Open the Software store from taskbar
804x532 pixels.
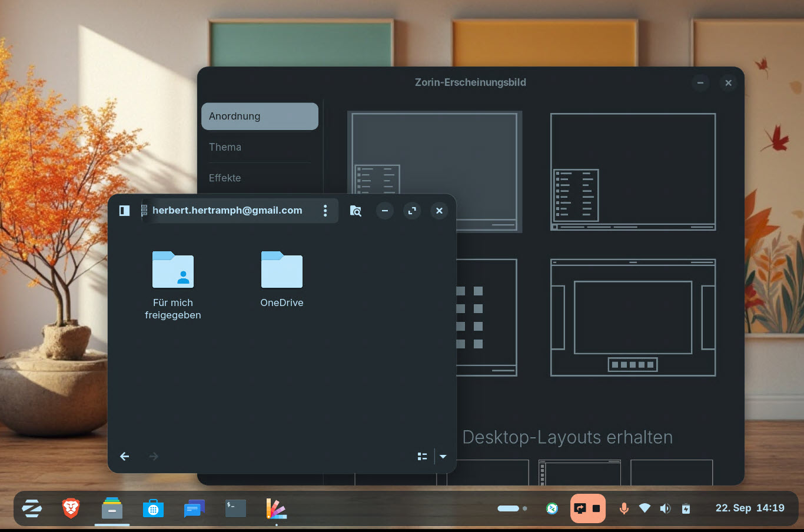coord(153,508)
